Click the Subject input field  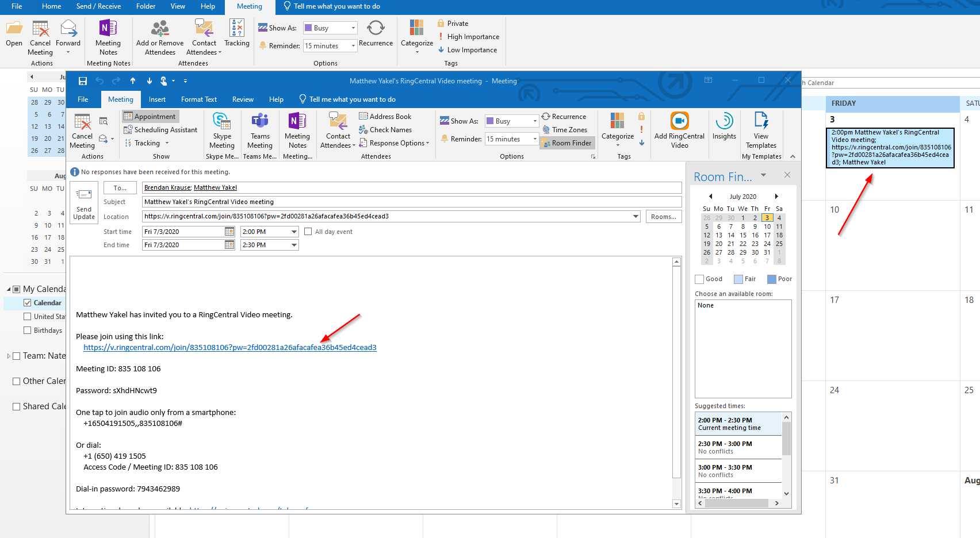pyautogui.click(x=411, y=202)
